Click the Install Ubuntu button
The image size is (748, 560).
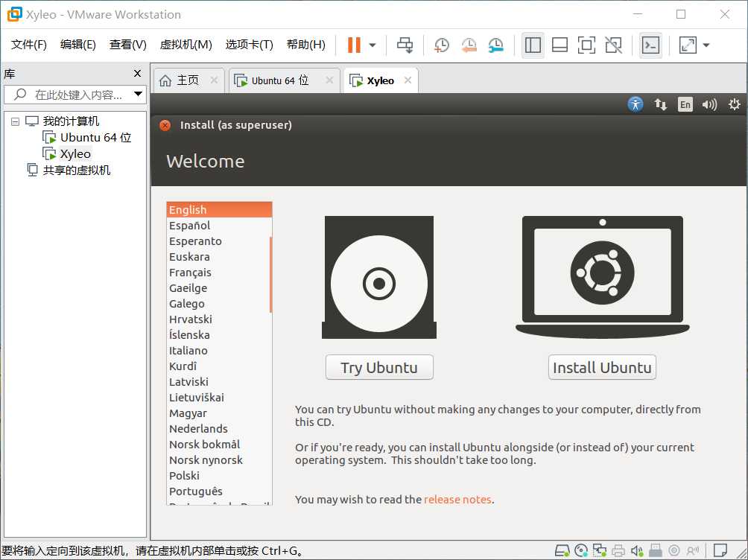point(602,367)
